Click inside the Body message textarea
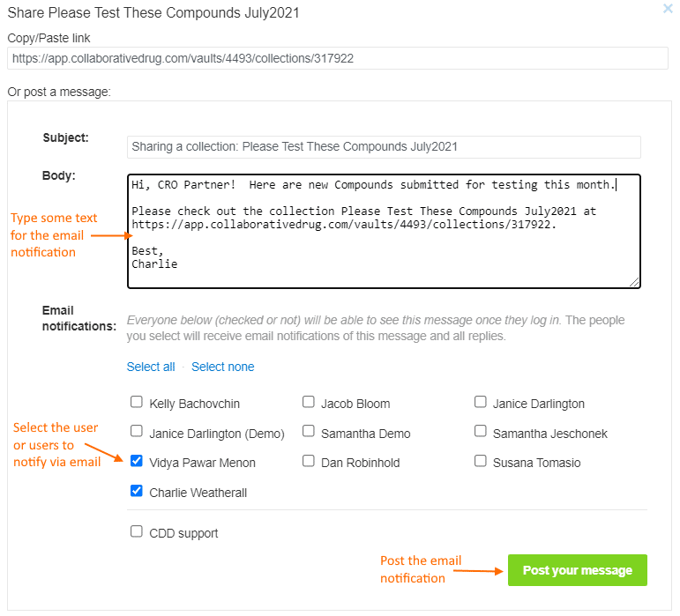The image size is (680, 616). click(x=384, y=231)
